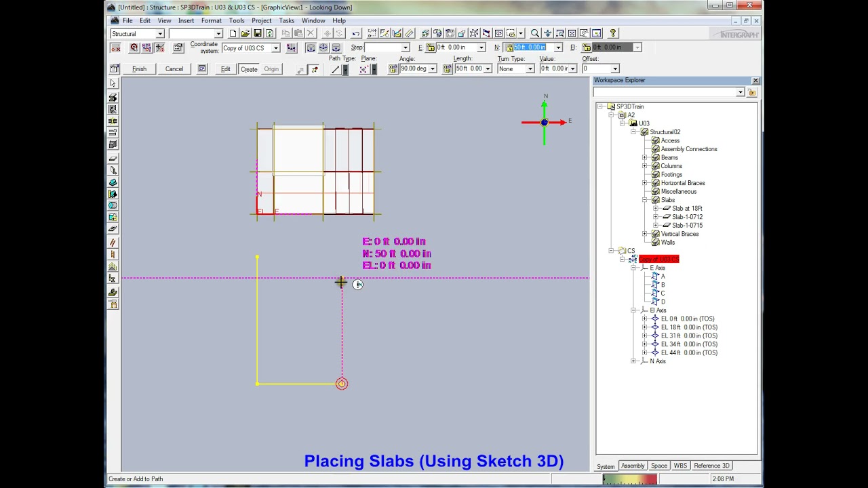
Task: Open the Workspace Explorer filter dropdown
Action: pos(741,92)
